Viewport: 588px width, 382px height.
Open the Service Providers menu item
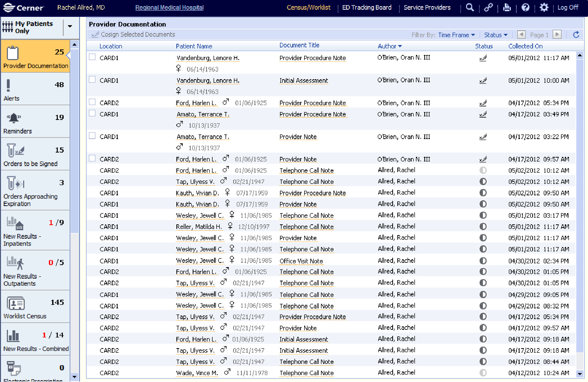pyautogui.click(x=427, y=7)
